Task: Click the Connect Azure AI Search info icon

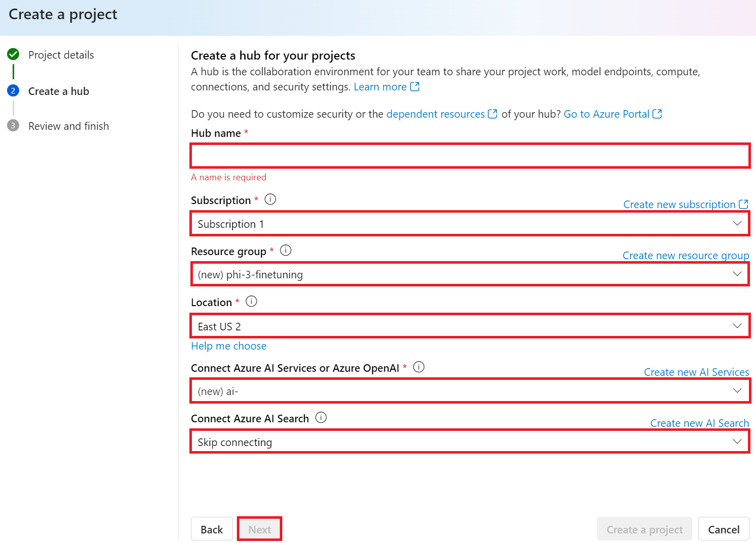Action: pos(321,418)
